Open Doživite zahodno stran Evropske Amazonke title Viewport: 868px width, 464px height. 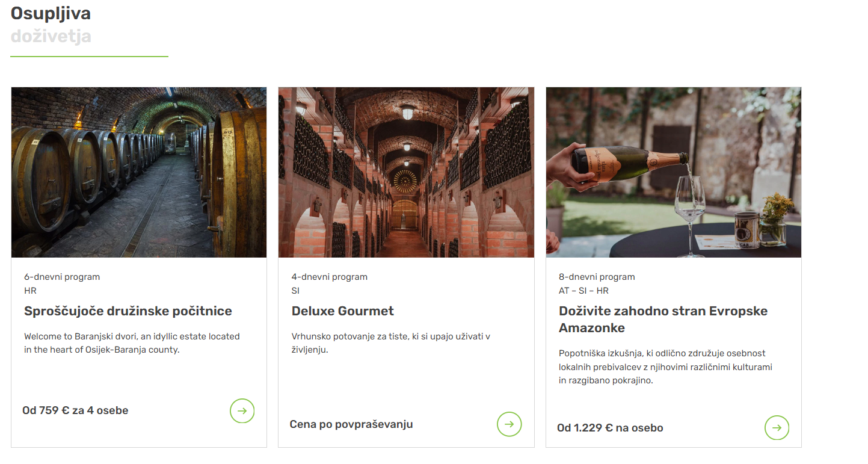(663, 320)
